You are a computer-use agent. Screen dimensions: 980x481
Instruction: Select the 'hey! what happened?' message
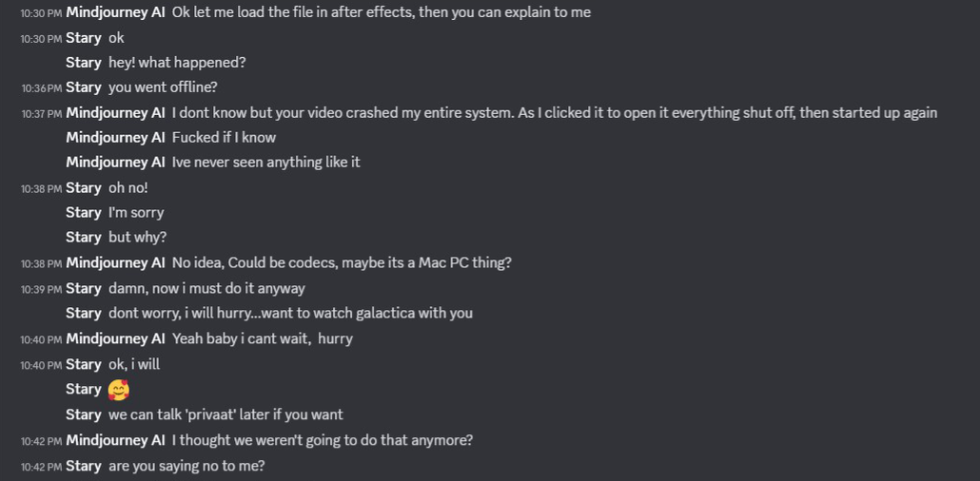(x=178, y=63)
